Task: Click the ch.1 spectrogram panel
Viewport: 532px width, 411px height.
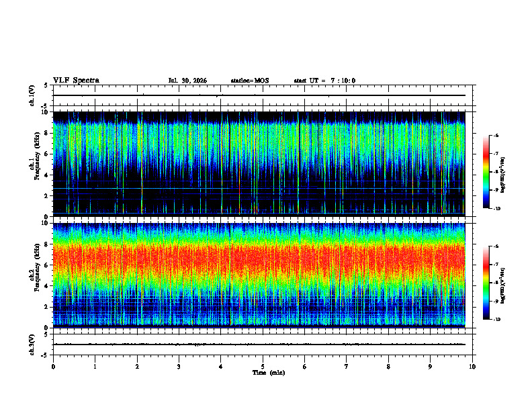Action: [259, 164]
